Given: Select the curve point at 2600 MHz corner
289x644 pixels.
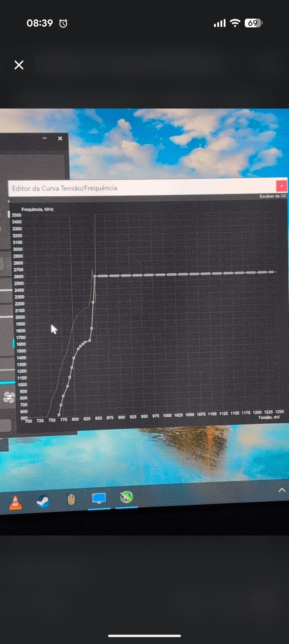Looking at the screenshot, I should (95, 276).
